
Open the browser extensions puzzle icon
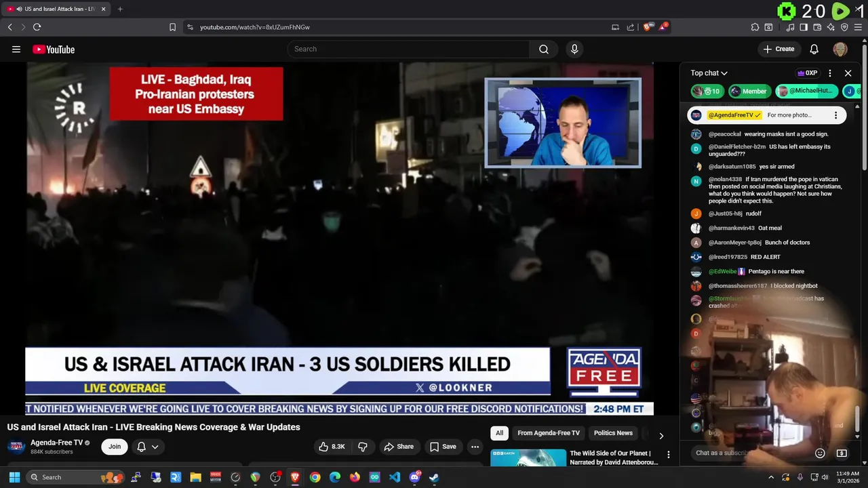(x=755, y=27)
